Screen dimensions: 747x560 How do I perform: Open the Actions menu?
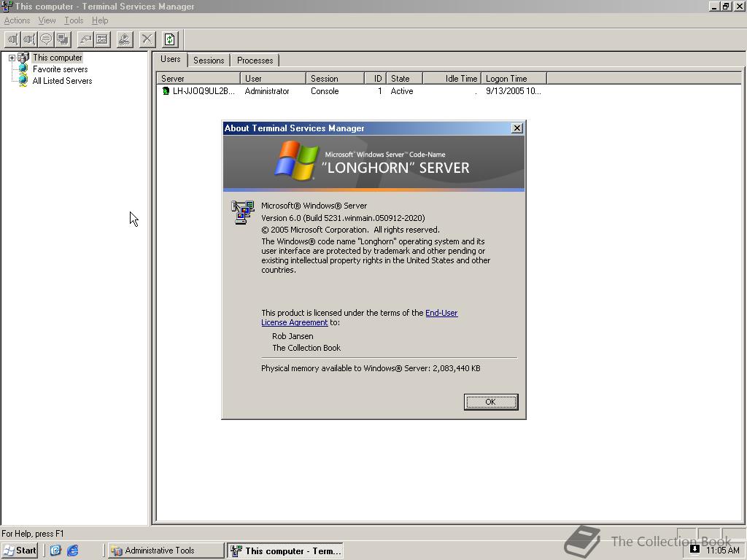tap(18, 20)
